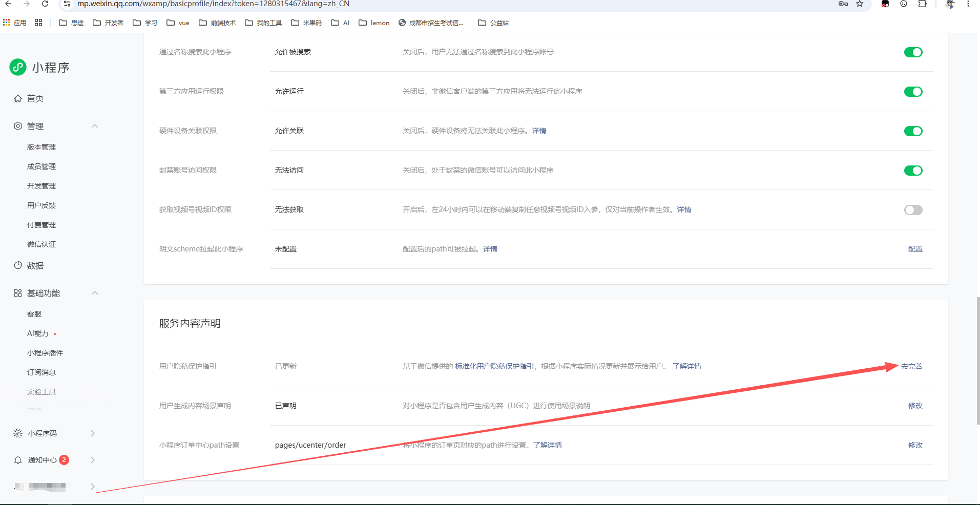Click the 数据 pie chart icon
This screenshot has height=505, width=980.
click(18, 265)
